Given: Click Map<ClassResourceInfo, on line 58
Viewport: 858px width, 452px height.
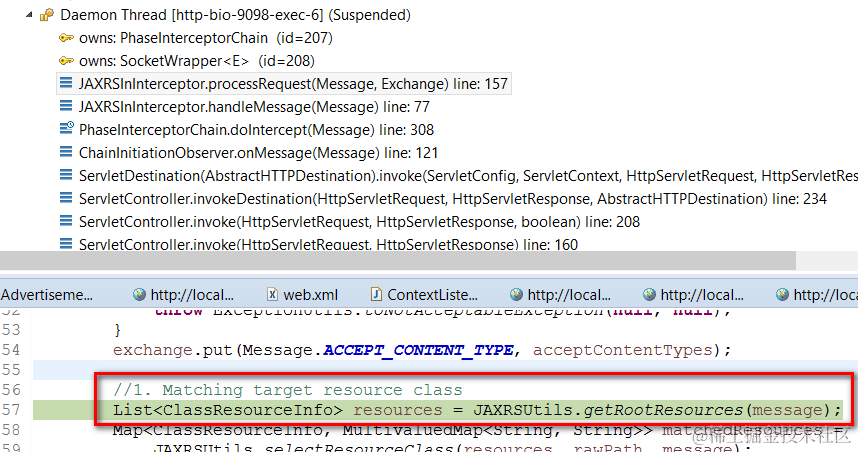Looking at the screenshot, I should point(223,430).
